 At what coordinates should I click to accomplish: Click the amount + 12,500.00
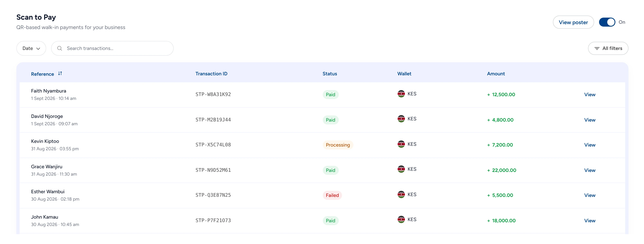pos(501,95)
